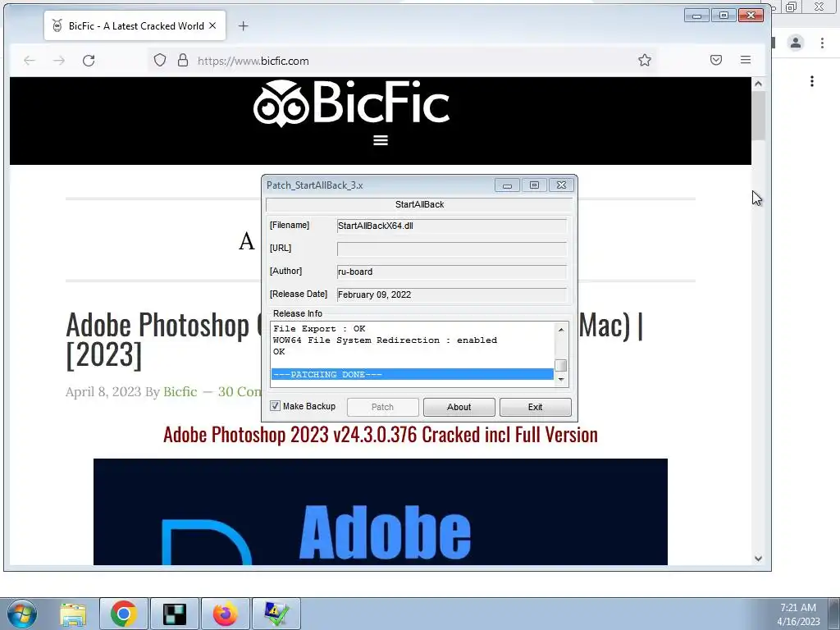Minimize the Firefox window
This screenshot has width=840, height=630.
click(x=696, y=16)
